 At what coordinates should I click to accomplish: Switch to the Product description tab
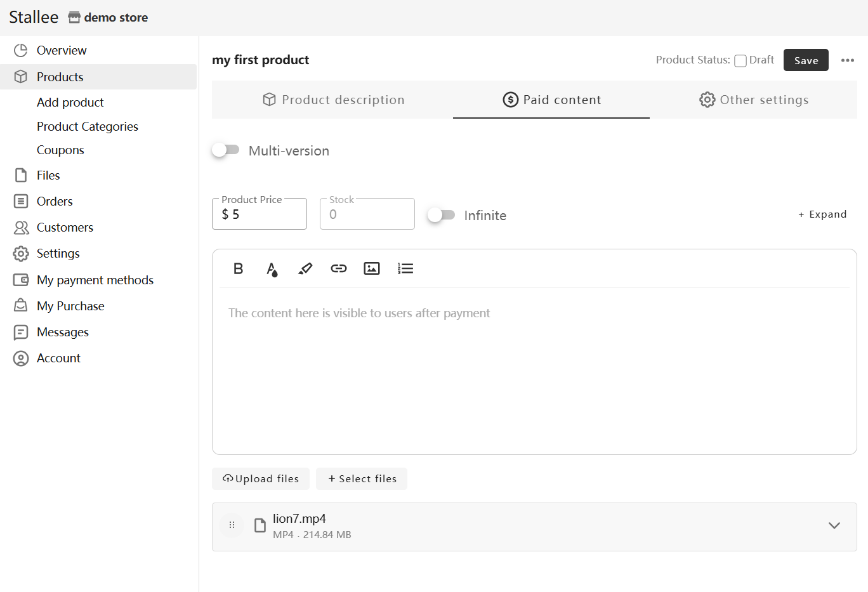(x=333, y=100)
